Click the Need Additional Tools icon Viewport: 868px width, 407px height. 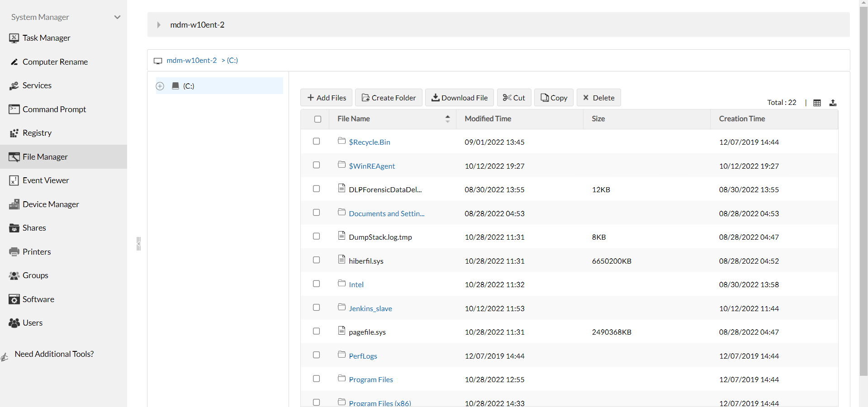point(5,357)
